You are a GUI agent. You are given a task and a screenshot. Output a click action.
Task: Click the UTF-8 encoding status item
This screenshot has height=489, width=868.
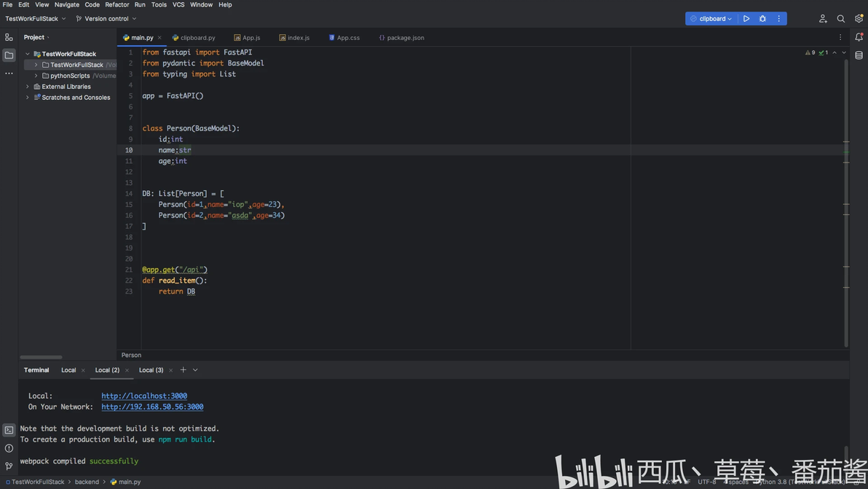pos(706,482)
